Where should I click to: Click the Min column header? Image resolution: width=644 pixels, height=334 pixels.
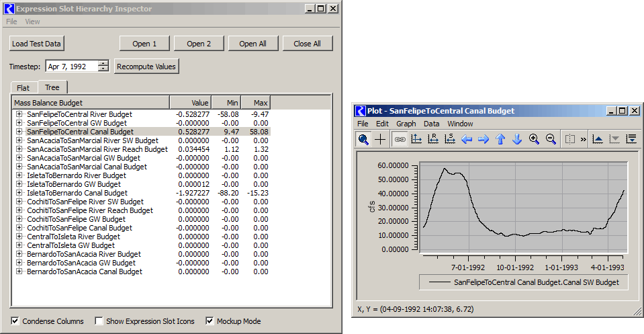pos(226,103)
